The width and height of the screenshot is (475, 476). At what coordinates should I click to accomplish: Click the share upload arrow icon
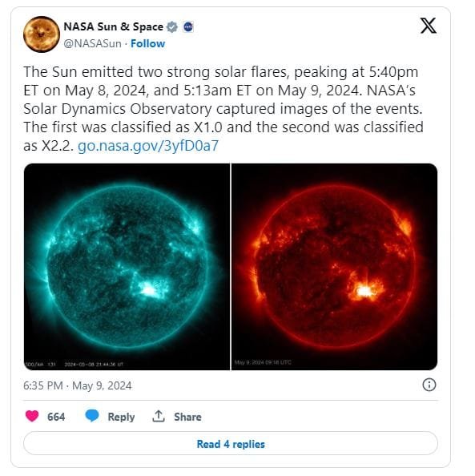[159, 416]
